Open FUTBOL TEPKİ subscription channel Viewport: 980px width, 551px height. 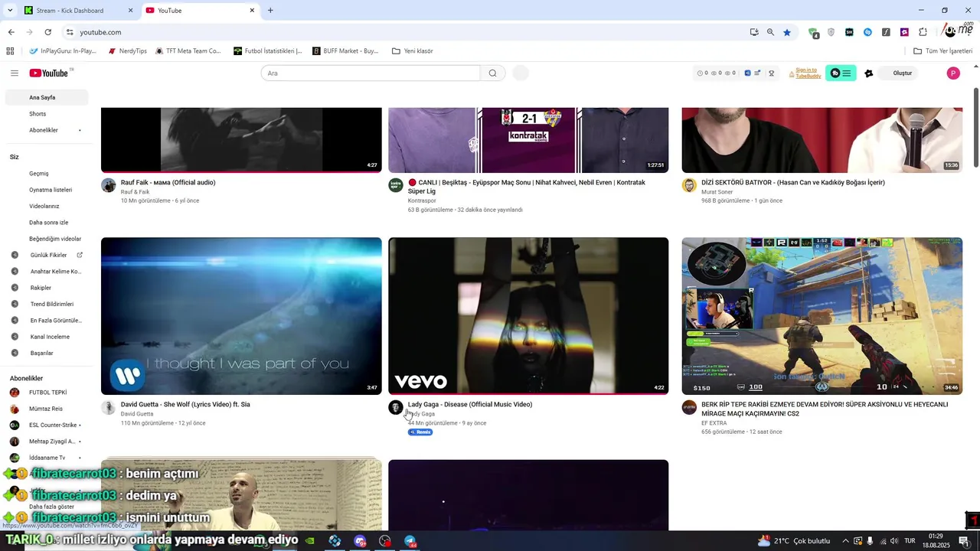tap(47, 393)
